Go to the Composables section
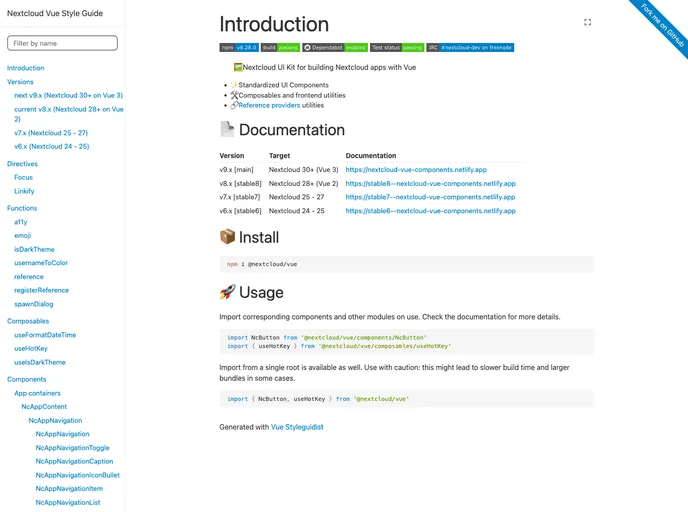 [28, 321]
